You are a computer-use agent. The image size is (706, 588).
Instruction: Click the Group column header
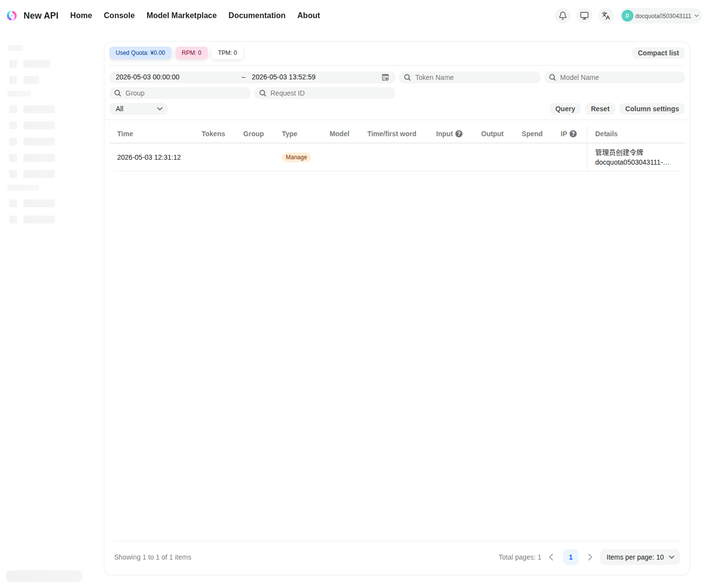coord(253,134)
